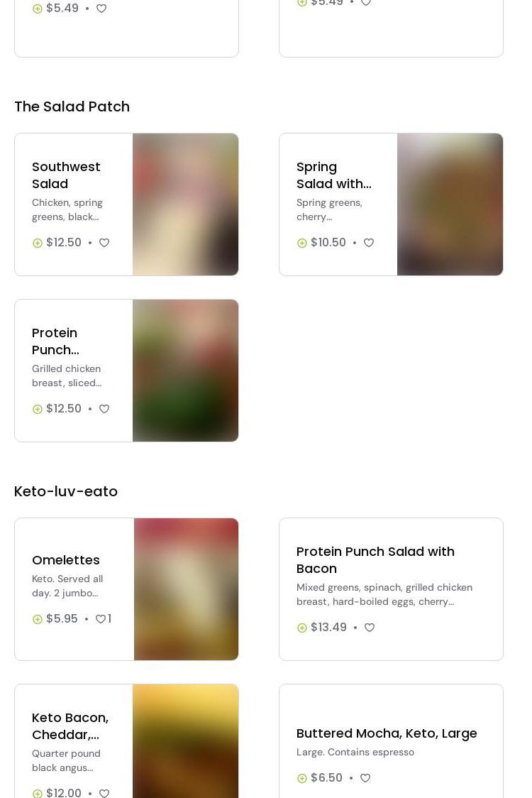Favorite the Southwest Salad heart icon

(104, 243)
